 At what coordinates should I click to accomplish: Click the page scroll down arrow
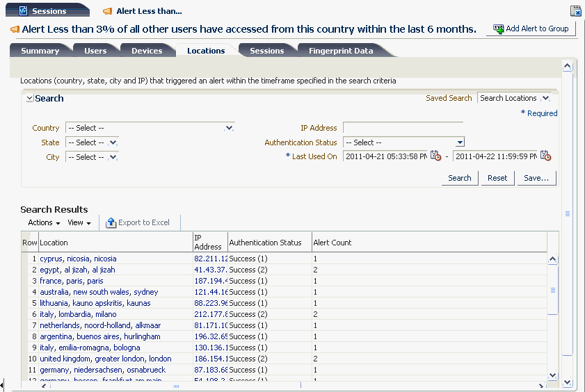click(567, 383)
